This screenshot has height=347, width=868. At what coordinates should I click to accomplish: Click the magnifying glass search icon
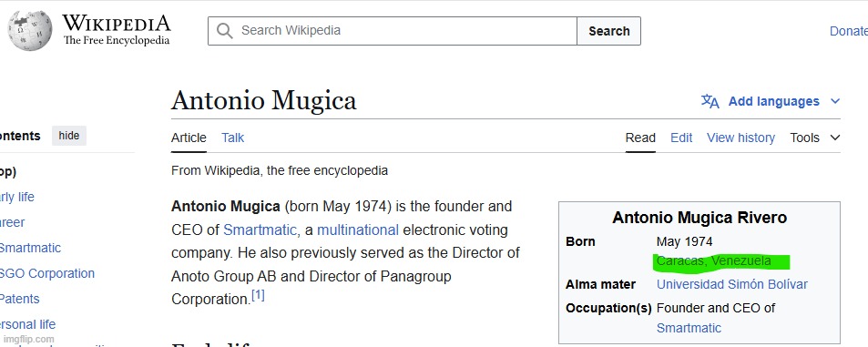click(x=224, y=30)
